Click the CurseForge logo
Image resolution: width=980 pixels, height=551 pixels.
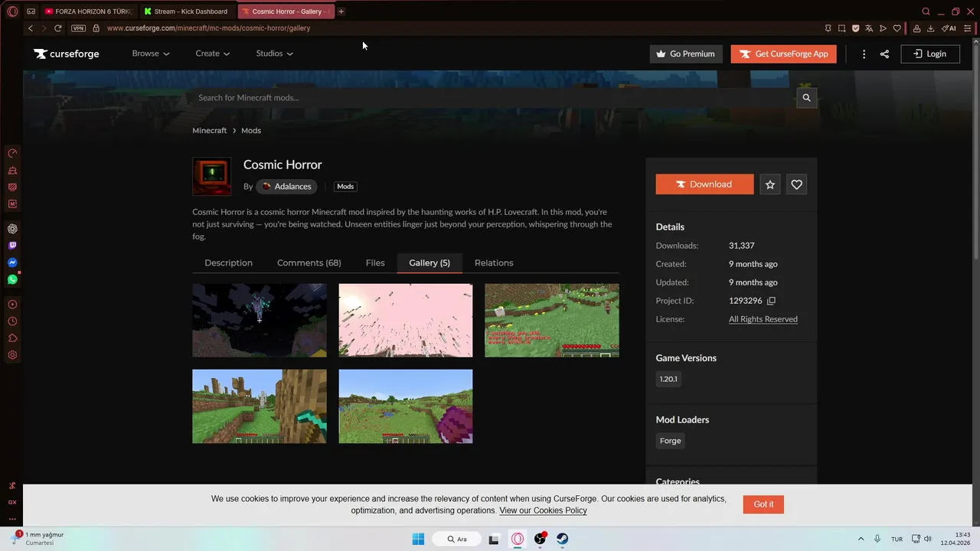67,54
